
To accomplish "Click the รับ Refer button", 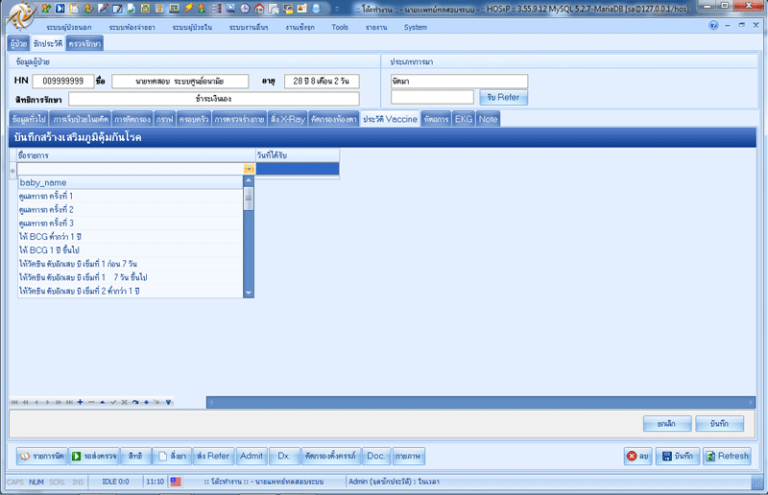I will [504, 97].
